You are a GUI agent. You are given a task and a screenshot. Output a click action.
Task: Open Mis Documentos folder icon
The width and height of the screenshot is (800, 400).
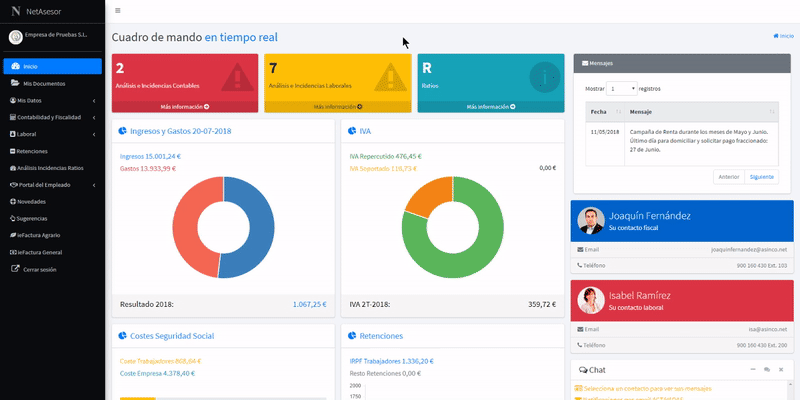coord(14,83)
